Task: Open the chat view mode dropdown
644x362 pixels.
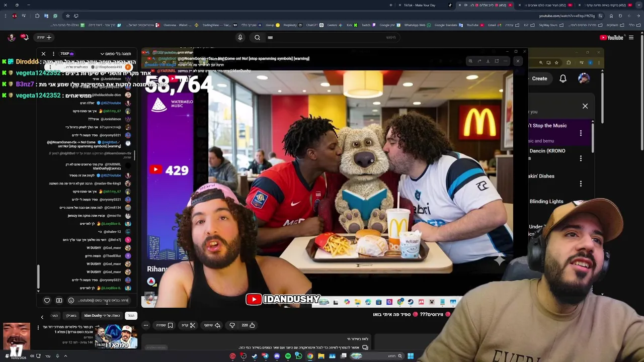Action: point(116,54)
